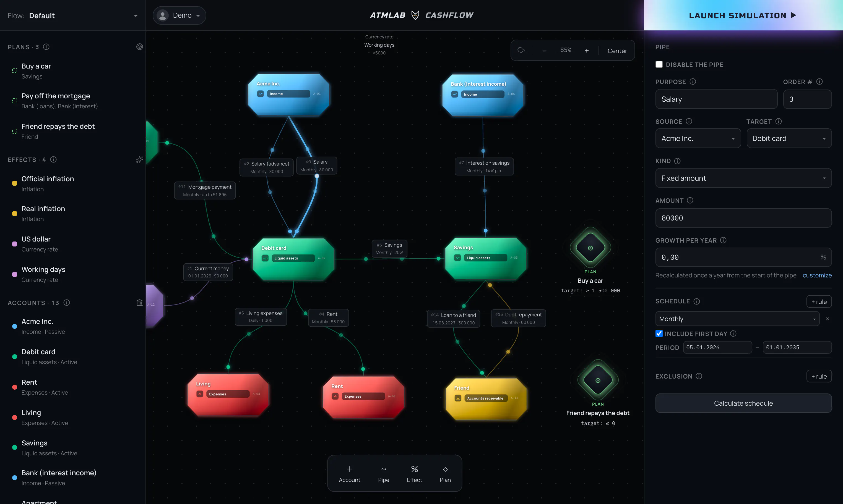Screen dimensions: 843x504
Task: Open info icon next to ACCOUNTS · 13
Action: [x=67, y=303]
